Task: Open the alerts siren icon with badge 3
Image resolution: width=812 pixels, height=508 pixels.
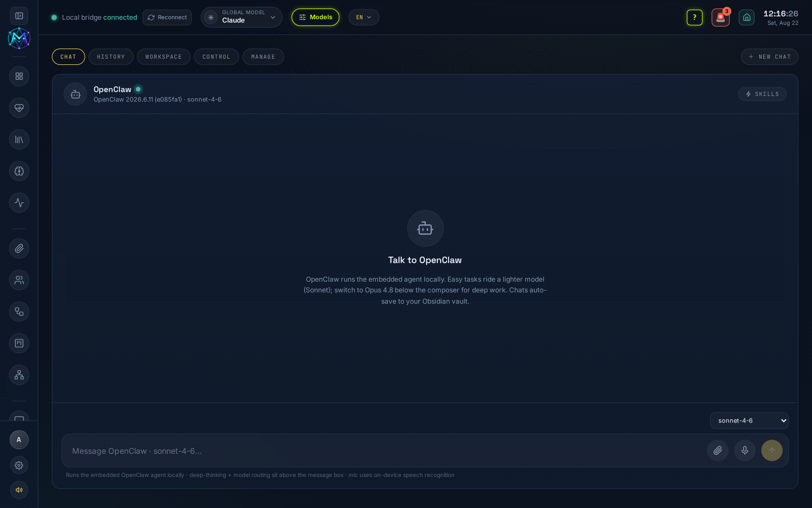Action: (x=721, y=17)
